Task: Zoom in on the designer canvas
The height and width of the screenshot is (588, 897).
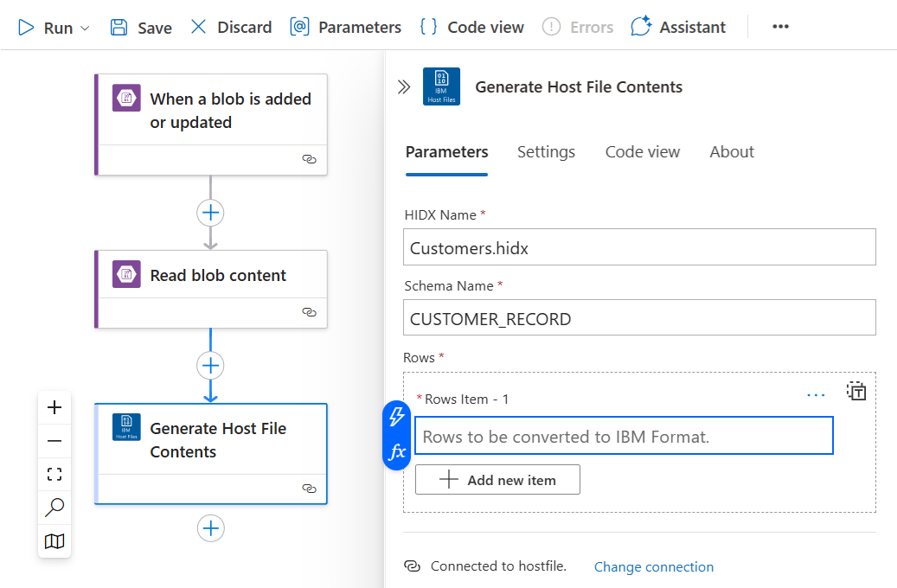Action: tap(54, 407)
